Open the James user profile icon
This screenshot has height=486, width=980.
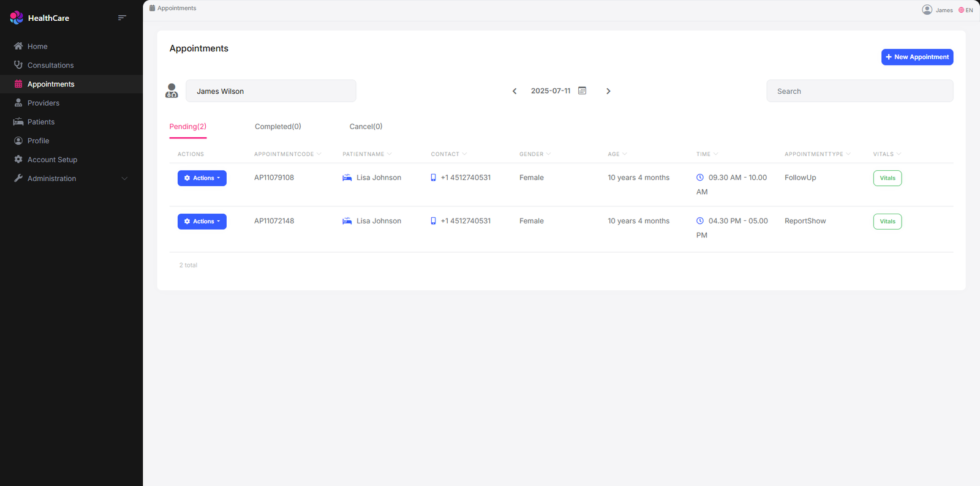click(x=927, y=10)
